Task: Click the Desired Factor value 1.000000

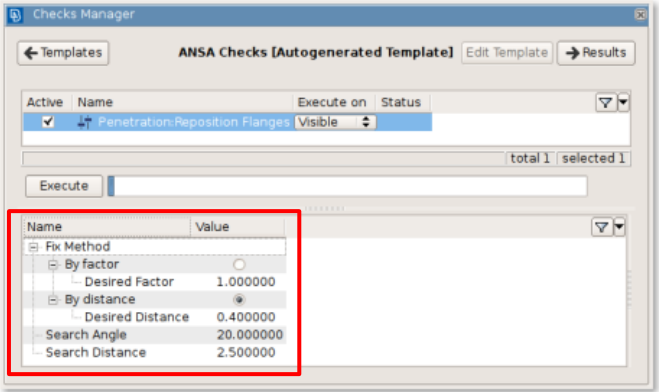Action: coord(246,282)
